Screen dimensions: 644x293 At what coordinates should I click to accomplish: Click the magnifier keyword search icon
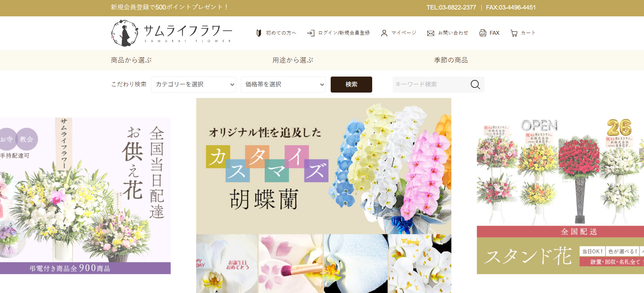475,84
